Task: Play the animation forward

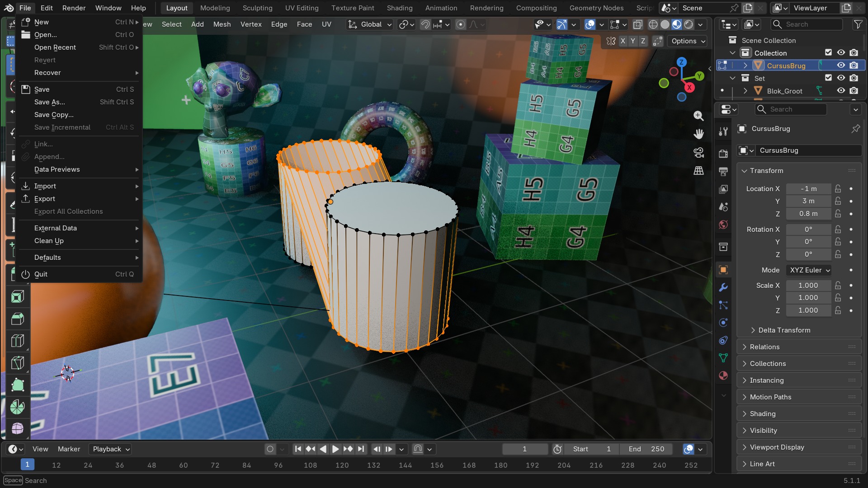Action: pyautogui.click(x=335, y=449)
